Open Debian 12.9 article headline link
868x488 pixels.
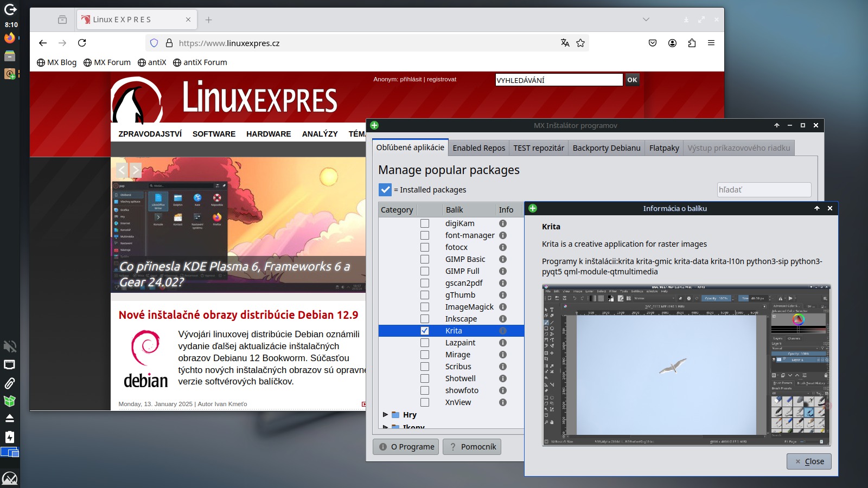[x=239, y=315]
